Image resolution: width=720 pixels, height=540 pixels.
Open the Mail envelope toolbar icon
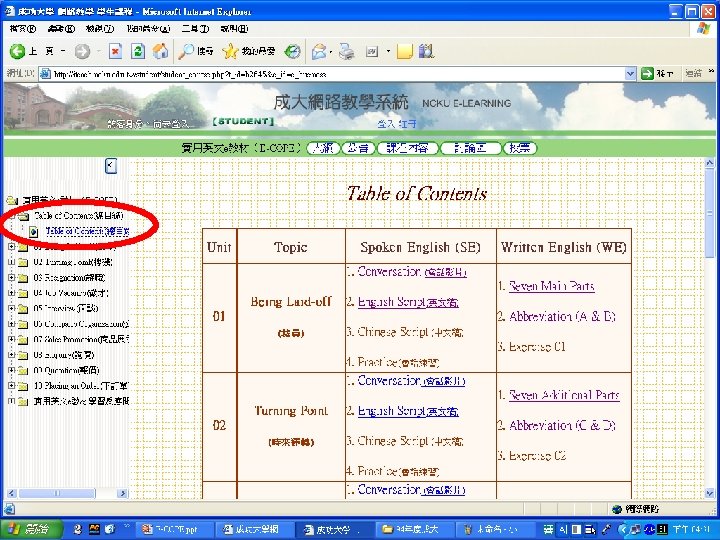coord(319,51)
